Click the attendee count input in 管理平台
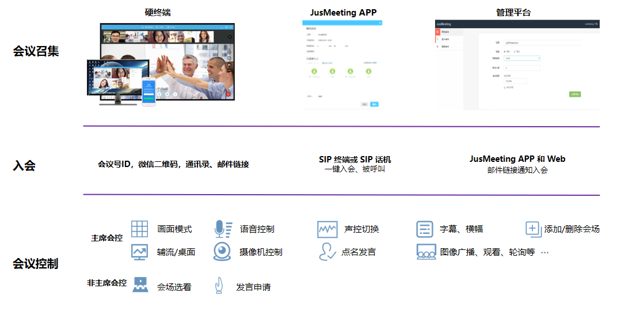This screenshot has width=644, height=311. pos(522,68)
